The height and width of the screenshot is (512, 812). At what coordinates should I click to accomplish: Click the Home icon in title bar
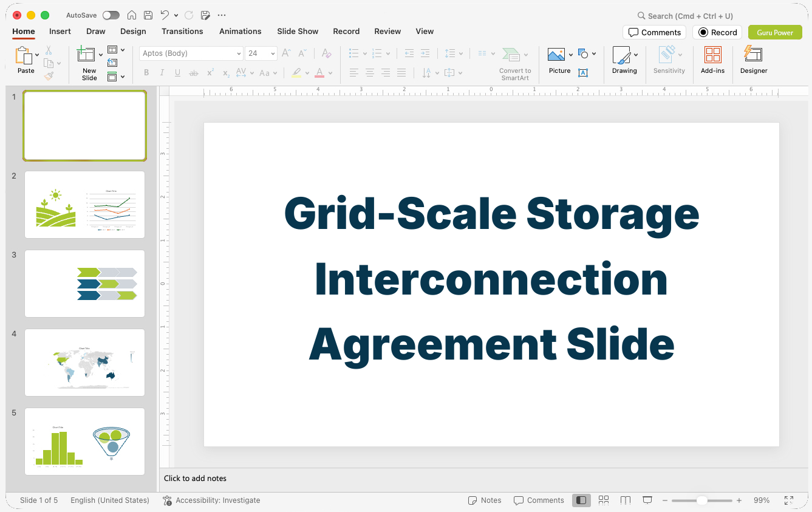click(x=132, y=15)
